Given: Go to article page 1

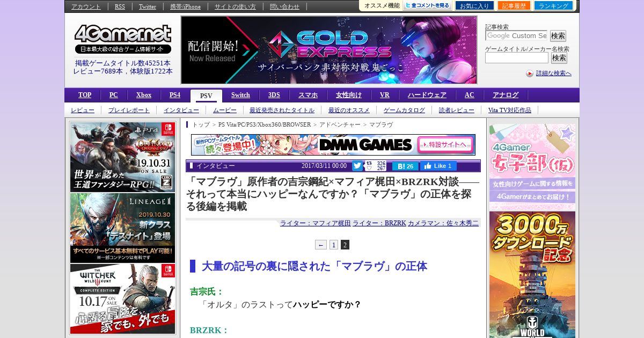Looking at the screenshot, I should (334, 245).
